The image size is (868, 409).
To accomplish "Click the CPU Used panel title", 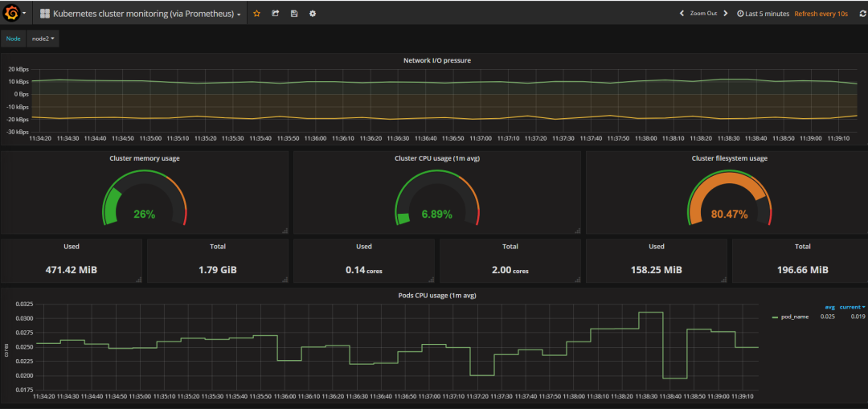I will pyautogui.click(x=364, y=247).
